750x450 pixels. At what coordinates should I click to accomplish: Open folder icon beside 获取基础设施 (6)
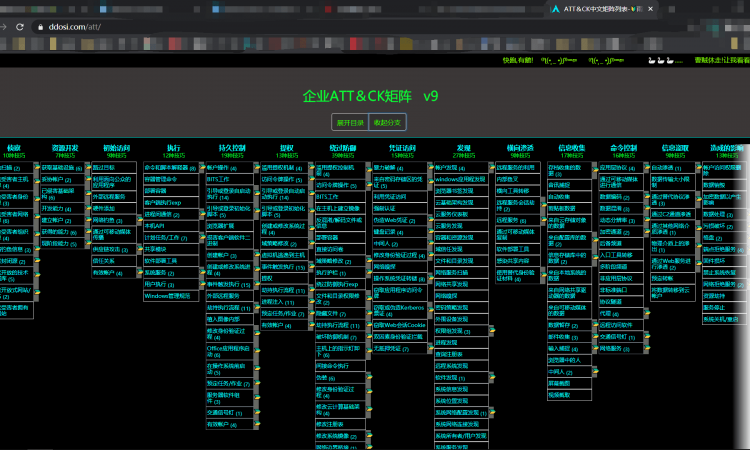(x=88, y=168)
